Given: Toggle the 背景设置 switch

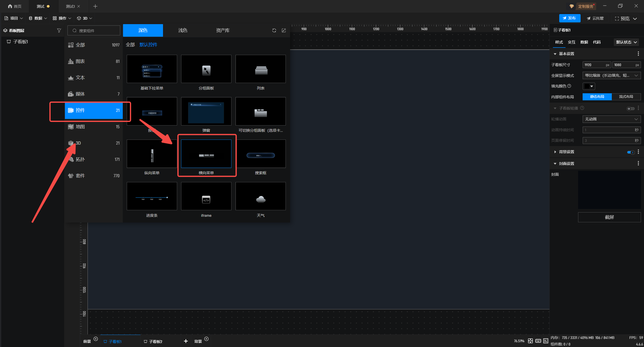Looking at the screenshot, I should tap(630, 152).
